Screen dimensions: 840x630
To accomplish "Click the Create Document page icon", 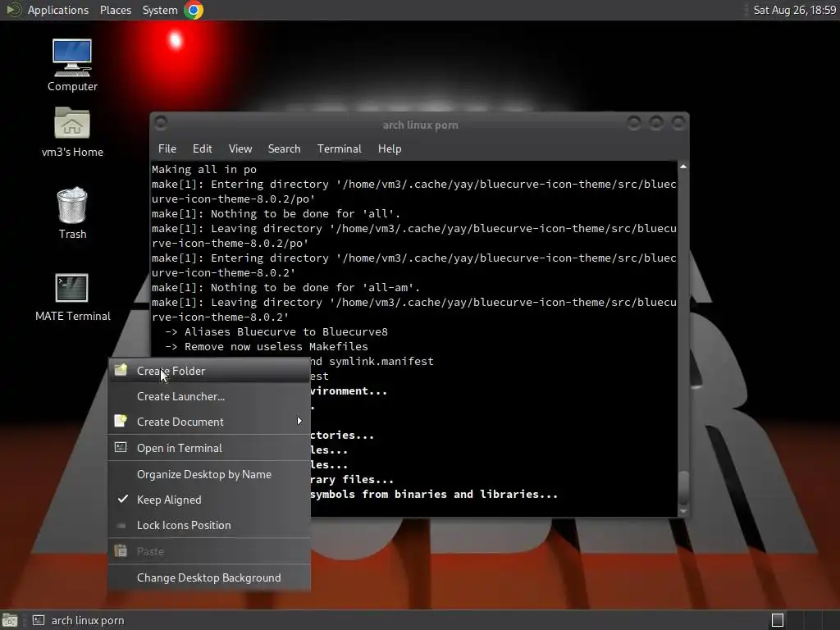I will pos(121,421).
